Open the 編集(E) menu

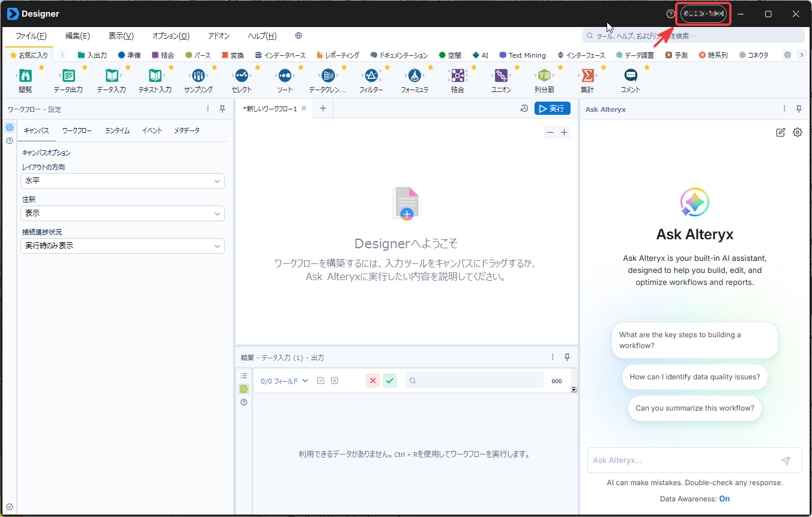click(x=77, y=35)
